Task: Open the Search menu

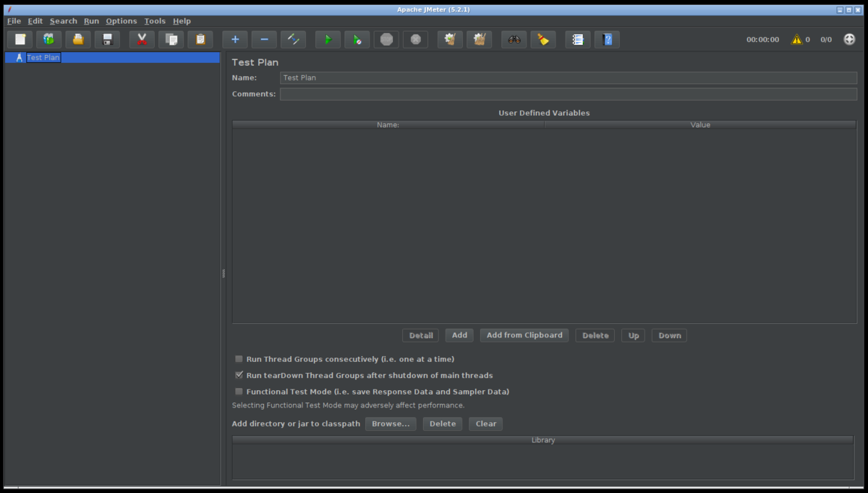Action: [64, 21]
